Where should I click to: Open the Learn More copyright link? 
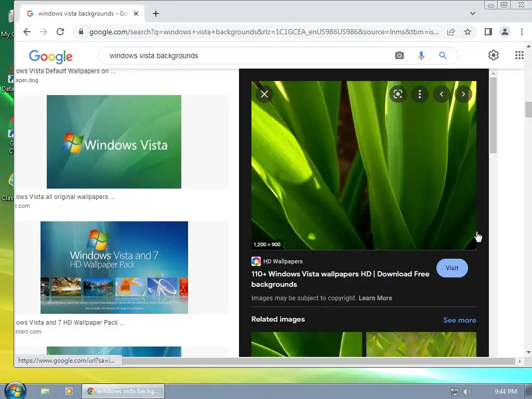375,298
